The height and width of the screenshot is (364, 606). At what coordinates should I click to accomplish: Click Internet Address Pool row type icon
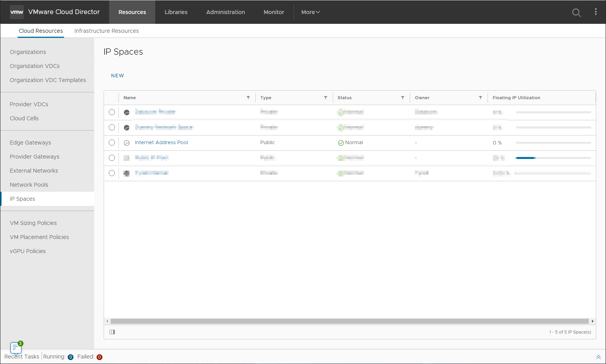[x=127, y=143]
